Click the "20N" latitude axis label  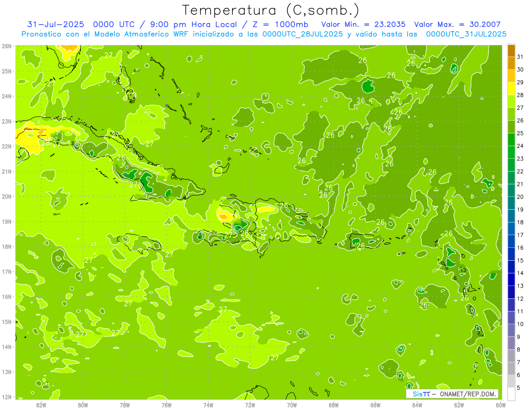7,196
